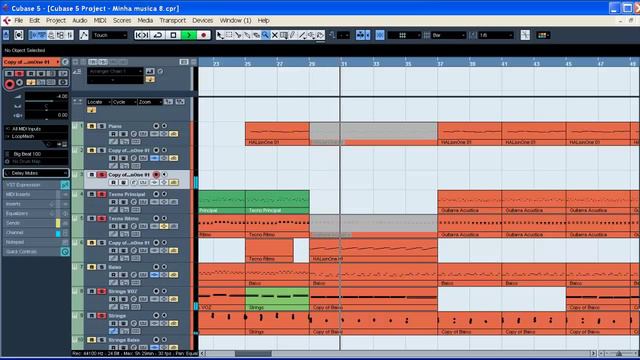Mute the Piano track
640x360 pixels.
click(x=91, y=126)
